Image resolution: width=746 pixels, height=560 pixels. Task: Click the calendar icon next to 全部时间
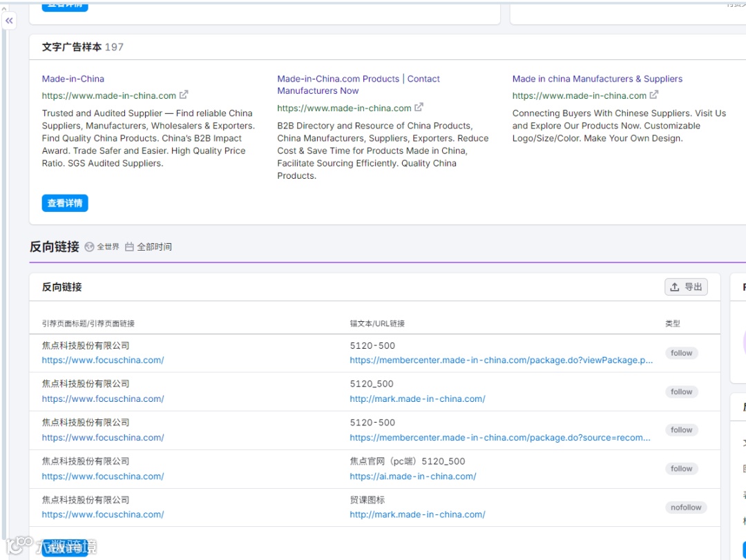129,247
